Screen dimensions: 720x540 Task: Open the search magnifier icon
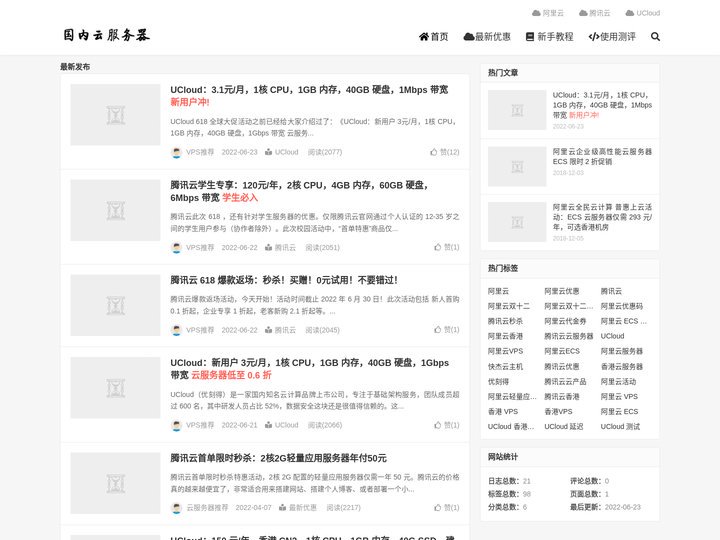tap(655, 36)
